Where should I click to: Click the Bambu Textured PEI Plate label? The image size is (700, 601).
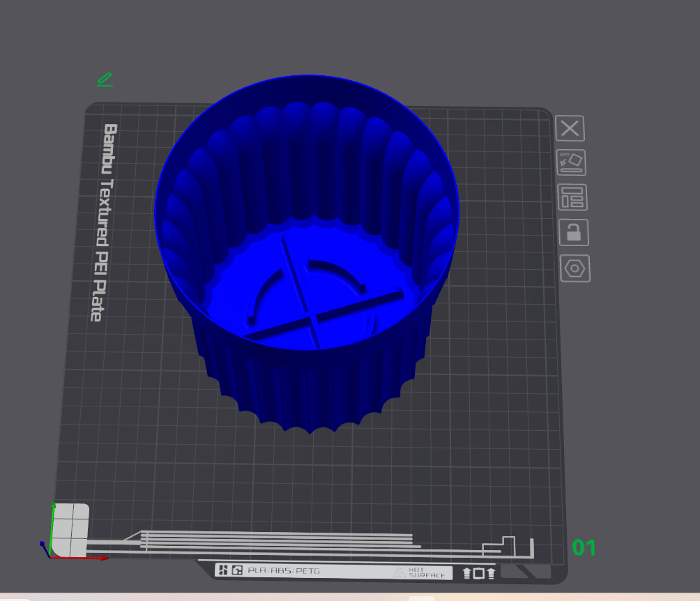[105, 222]
